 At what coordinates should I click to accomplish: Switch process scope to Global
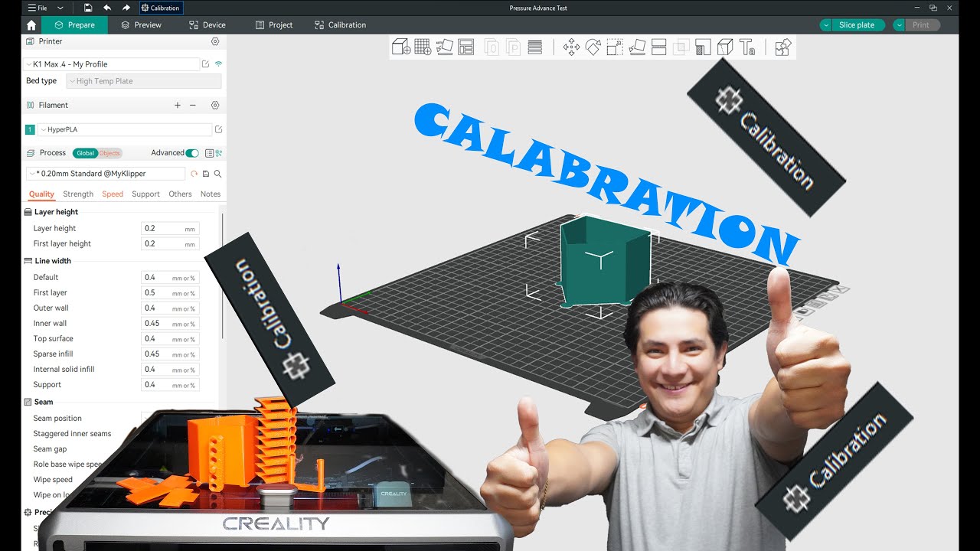pos(85,153)
